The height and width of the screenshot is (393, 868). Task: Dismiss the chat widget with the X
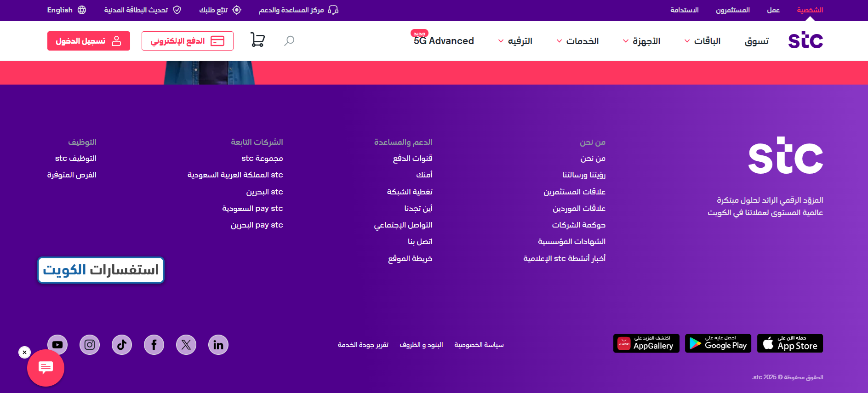[25, 353]
